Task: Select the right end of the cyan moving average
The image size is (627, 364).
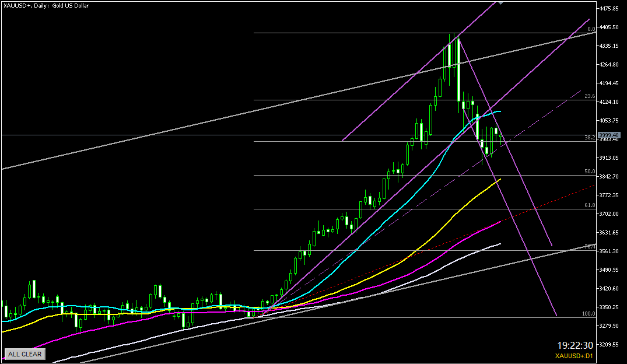Action: pyautogui.click(x=500, y=111)
